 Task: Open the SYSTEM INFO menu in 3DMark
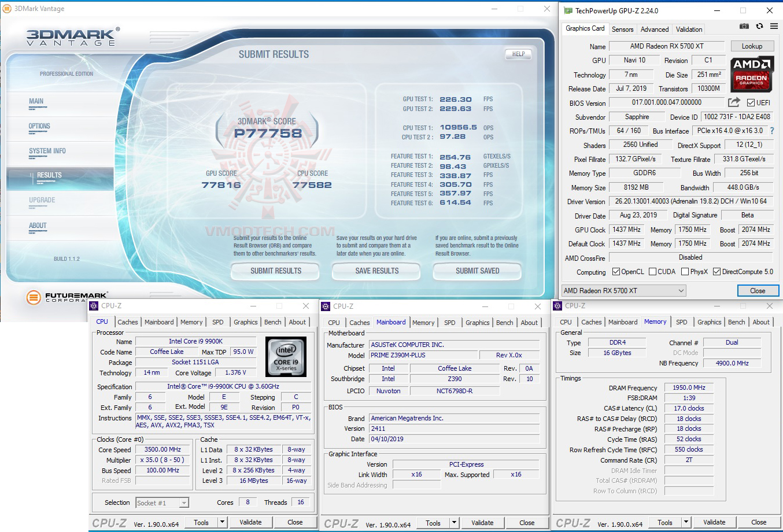47,151
